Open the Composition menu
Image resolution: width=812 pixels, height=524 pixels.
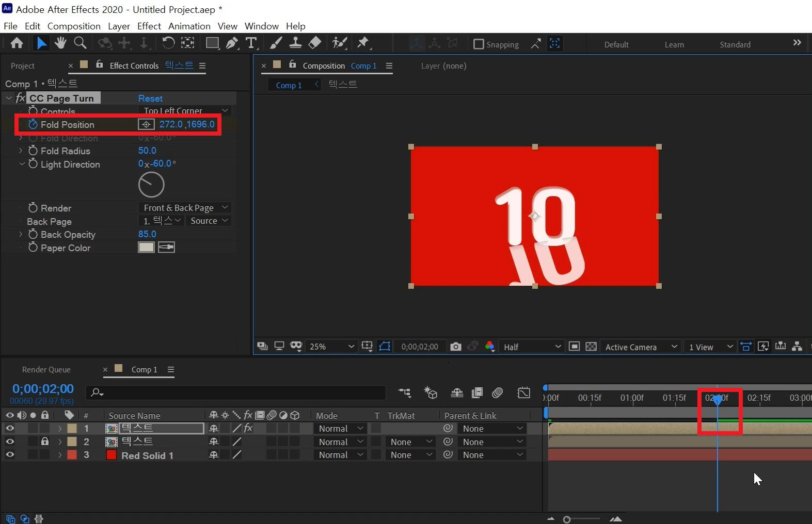pos(74,26)
